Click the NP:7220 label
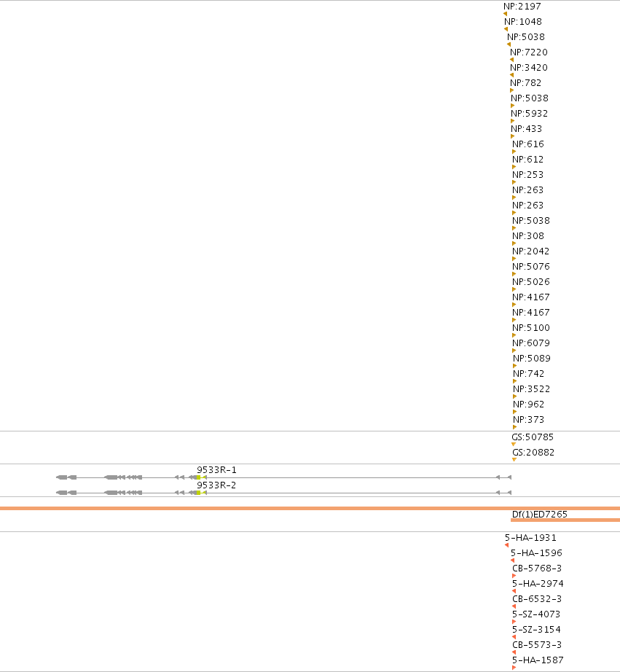 (x=529, y=52)
